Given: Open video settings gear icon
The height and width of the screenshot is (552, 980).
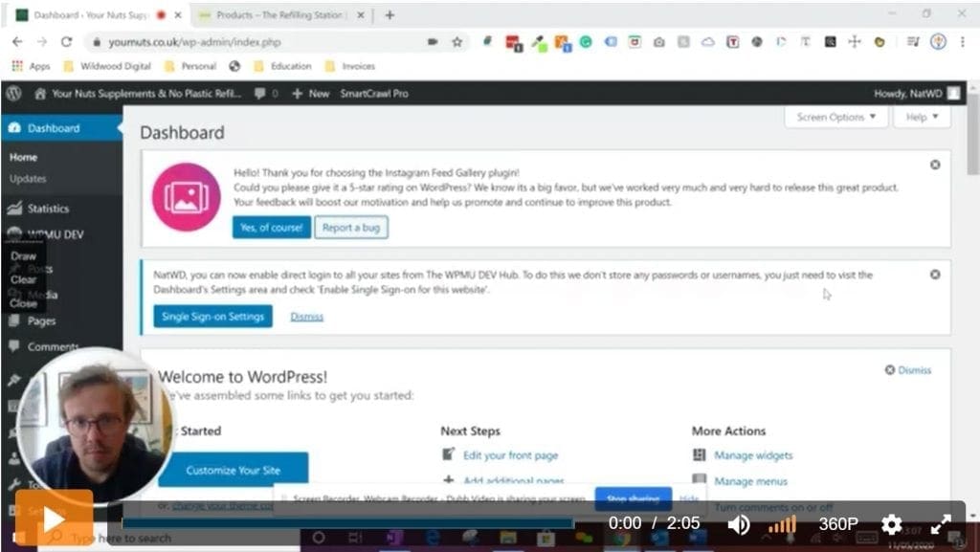Looking at the screenshot, I should tap(891, 524).
